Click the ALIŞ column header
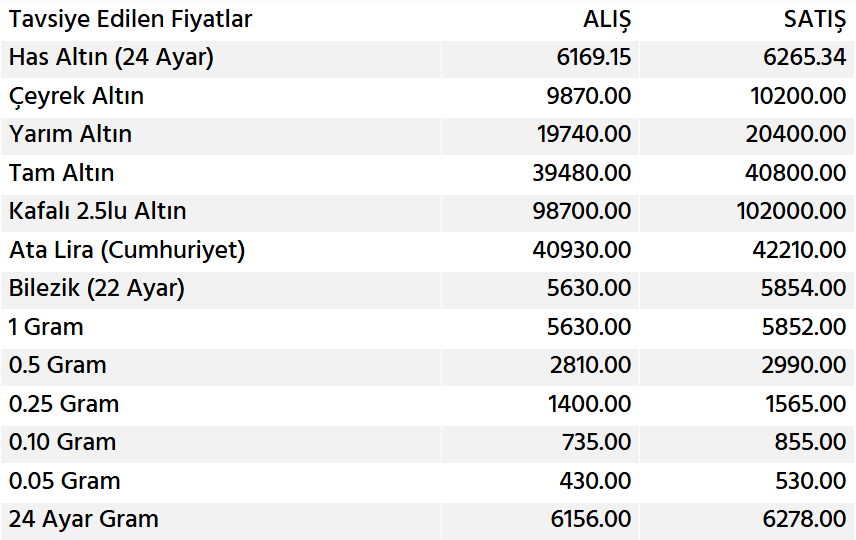This screenshot has width=856, height=540. (x=607, y=19)
